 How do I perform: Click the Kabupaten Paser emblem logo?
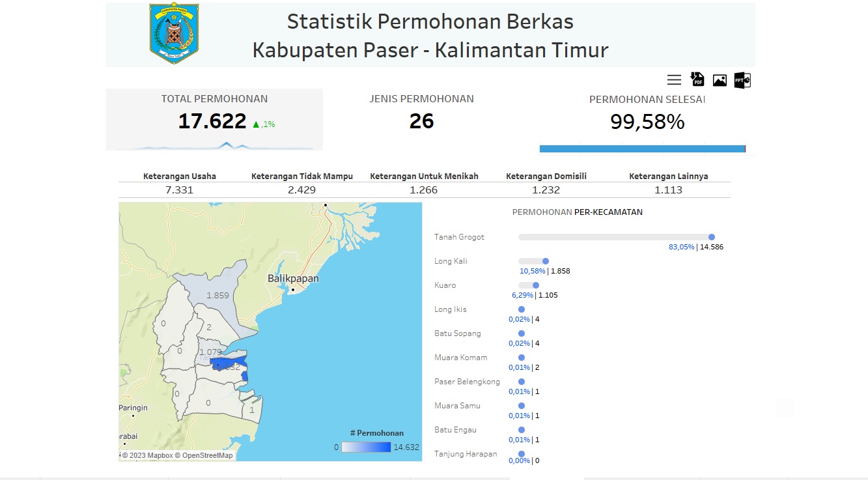(x=174, y=34)
